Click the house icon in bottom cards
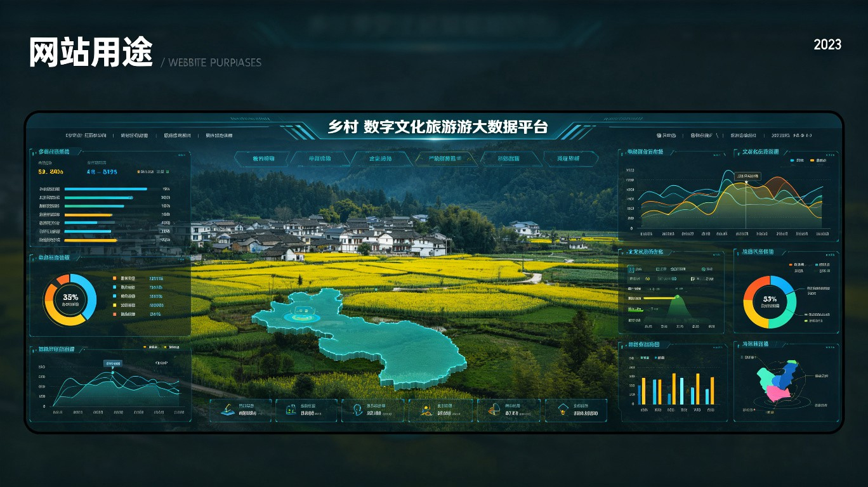The height and width of the screenshot is (487, 868). (x=563, y=410)
